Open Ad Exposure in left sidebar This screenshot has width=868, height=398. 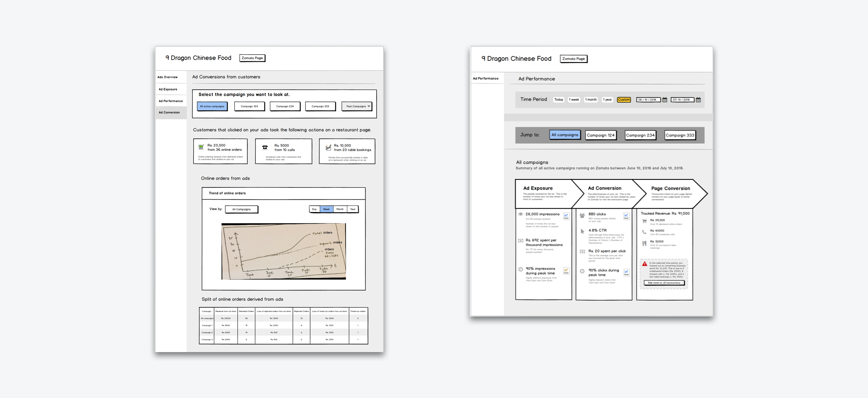click(168, 89)
